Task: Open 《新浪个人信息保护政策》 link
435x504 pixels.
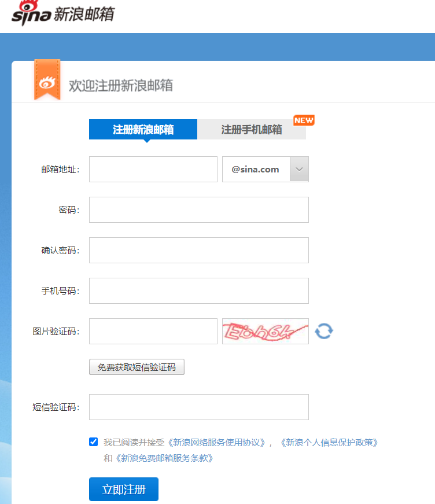Action: pyautogui.click(x=329, y=443)
